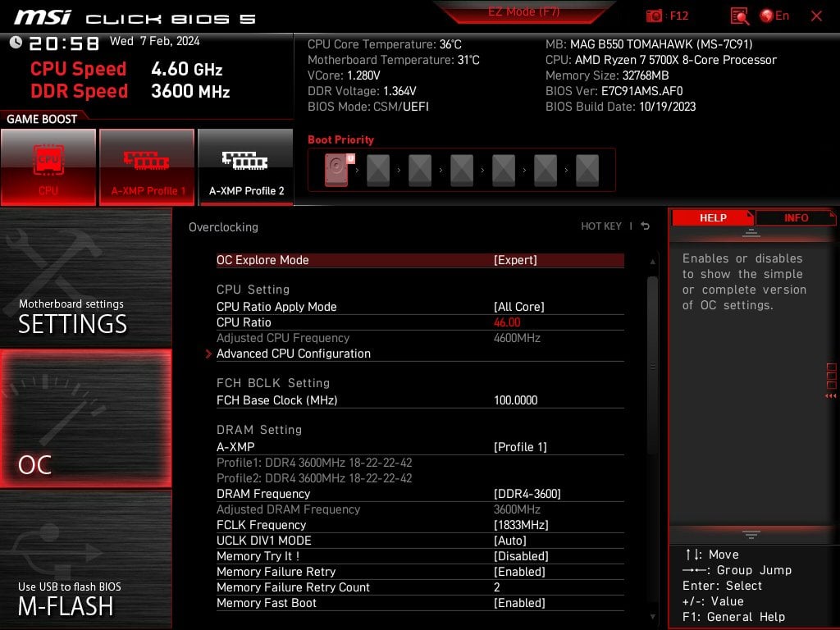
Task: Open the SETTINGS motherboard section
Action: tap(85, 279)
